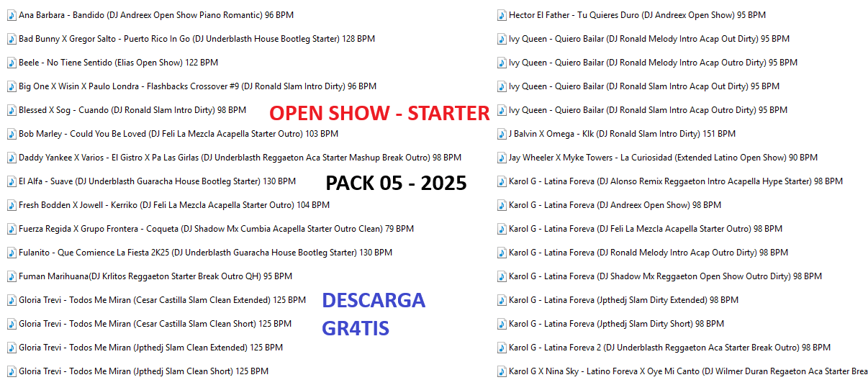Select the icon of Big One X Wisin X Paulo Londra file
Image resolution: width=868 pixels, height=385 pixels.
(x=12, y=86)
